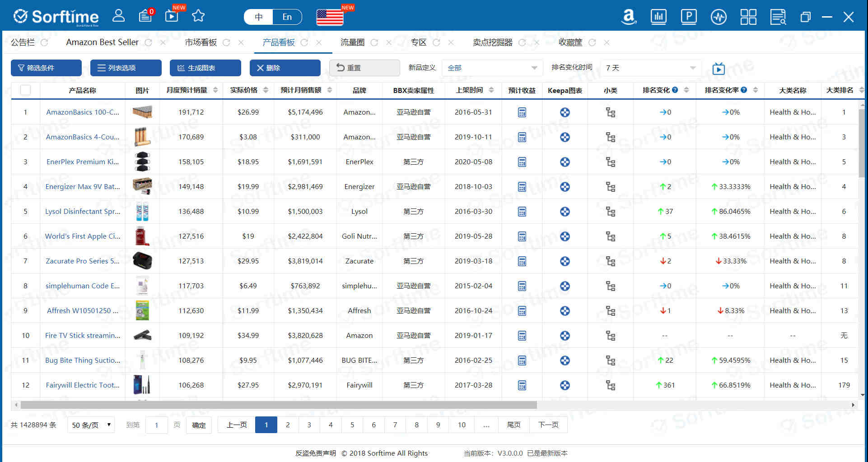Focus the 到第 page number input
This screenshot has height=462, width=868.
157,425
